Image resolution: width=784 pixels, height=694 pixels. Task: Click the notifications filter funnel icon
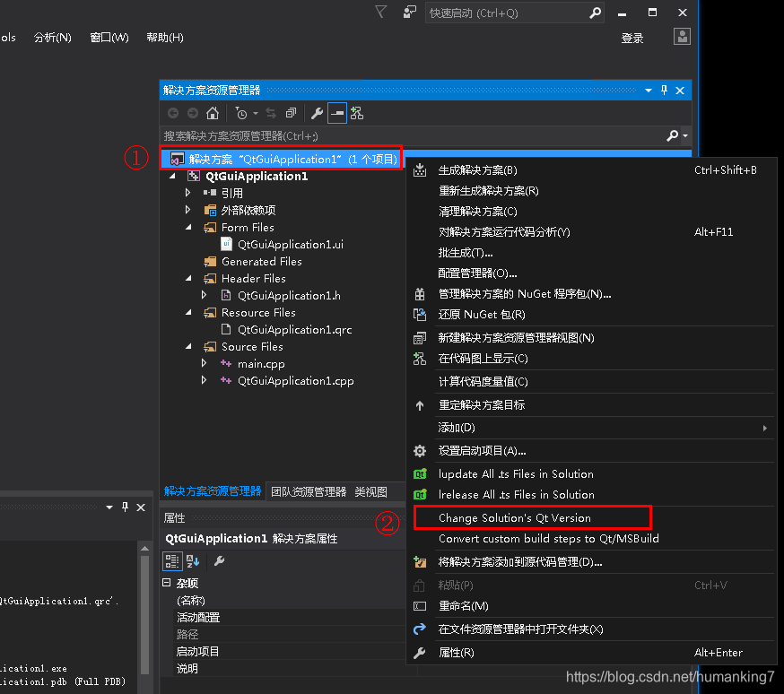(x=381, y=12)
